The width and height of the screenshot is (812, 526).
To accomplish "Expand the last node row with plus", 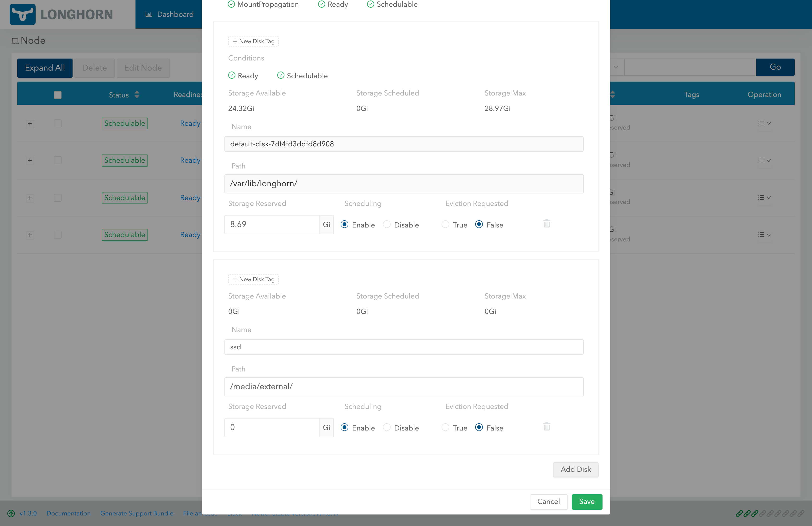I will pos(30,235).
